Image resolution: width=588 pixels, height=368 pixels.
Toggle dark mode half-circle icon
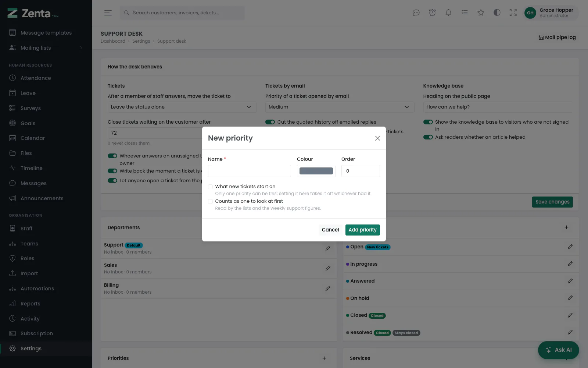point(497,13)
